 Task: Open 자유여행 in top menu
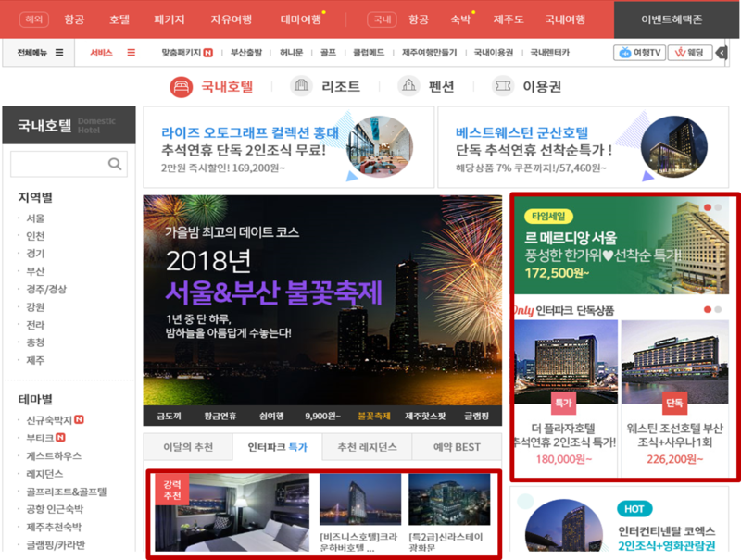click(232, 19)
